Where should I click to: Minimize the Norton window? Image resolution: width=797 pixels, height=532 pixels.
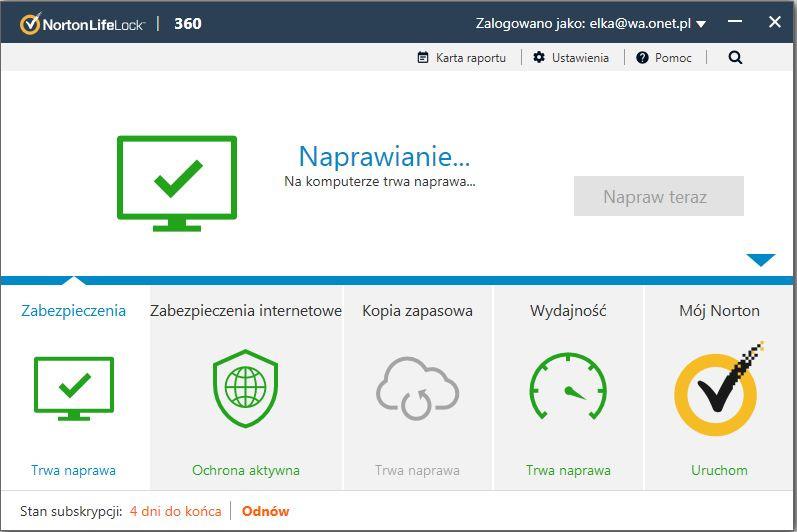(x=735, y=22)
